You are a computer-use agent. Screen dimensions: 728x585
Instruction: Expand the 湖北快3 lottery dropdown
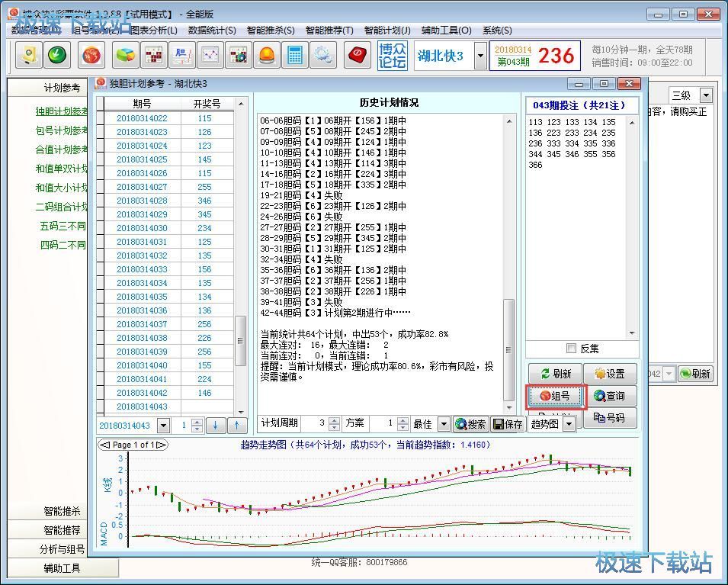coord(480,56)
